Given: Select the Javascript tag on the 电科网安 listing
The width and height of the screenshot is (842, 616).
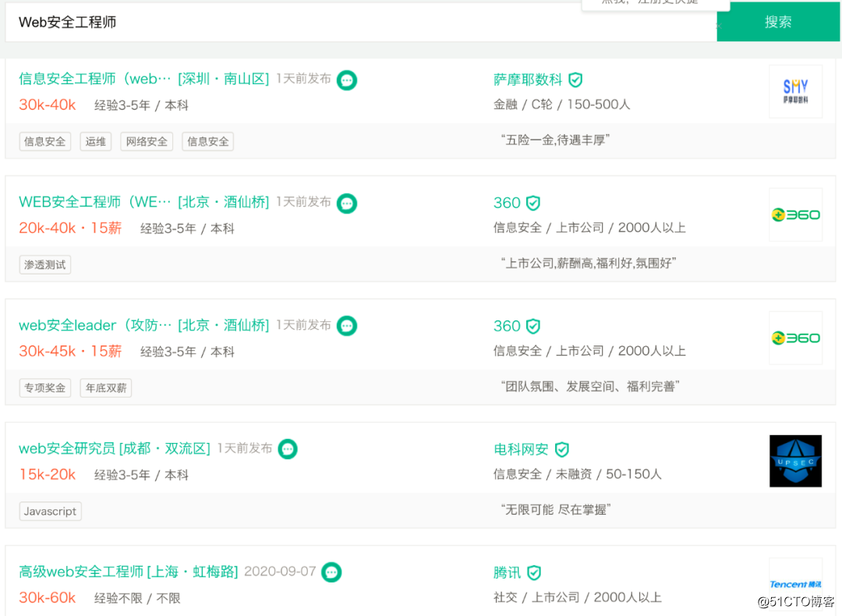Looking at the screenshot, I should 50,511.
